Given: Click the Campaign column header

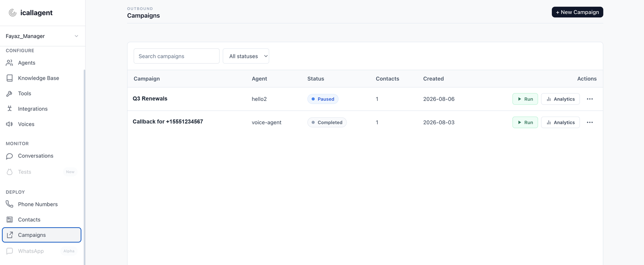Looking at the screenshot, I should coord(147,79).
